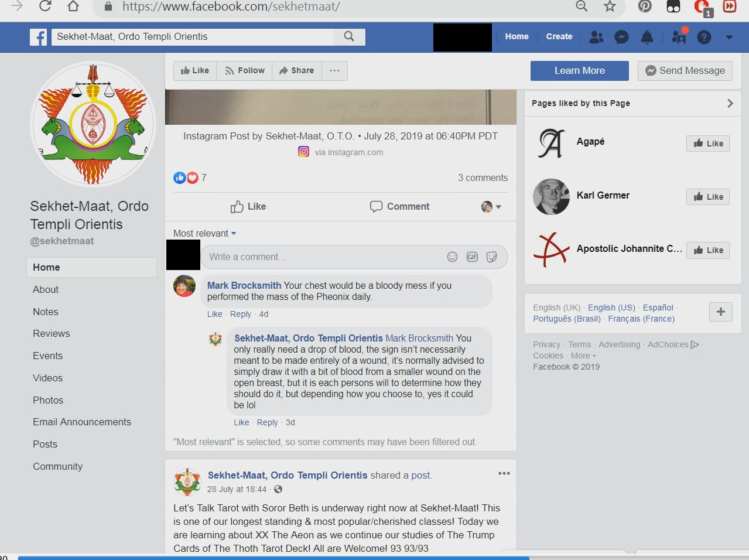Click Karl Germer page photo
The height and width of the screenshot is (560, 749).
click(x=551, y=196)
